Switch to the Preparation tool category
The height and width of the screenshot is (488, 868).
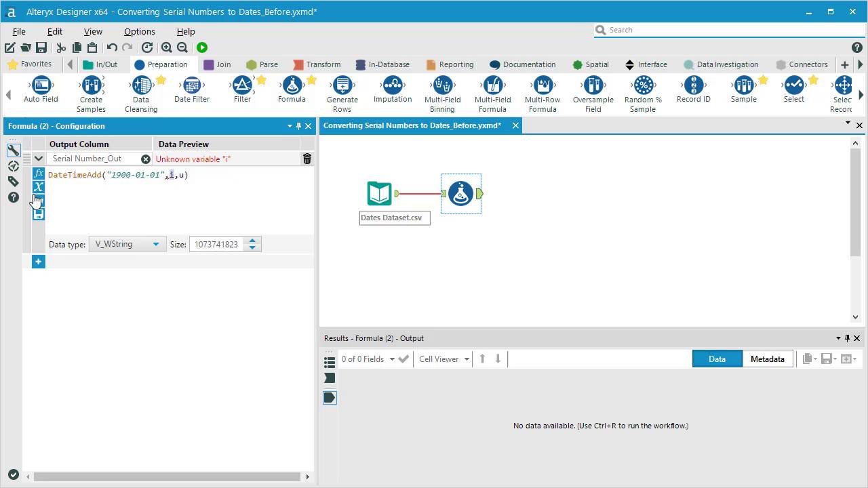click(x=161, y=64)
